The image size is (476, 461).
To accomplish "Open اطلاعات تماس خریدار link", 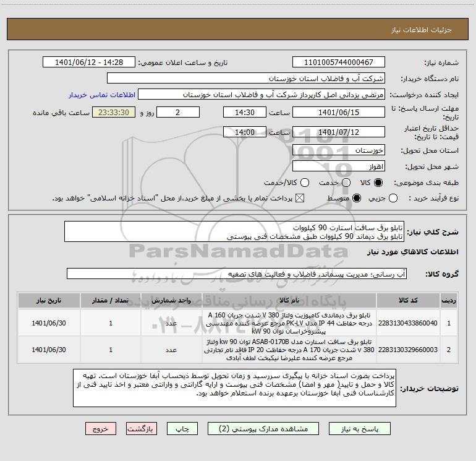I will tap(102, 95).
